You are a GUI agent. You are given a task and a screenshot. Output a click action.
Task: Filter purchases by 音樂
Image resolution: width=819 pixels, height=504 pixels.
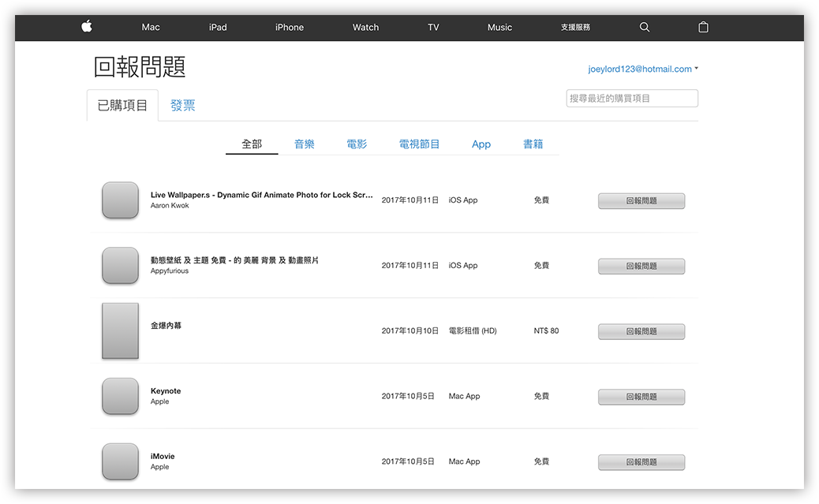(x=305, y=144)
